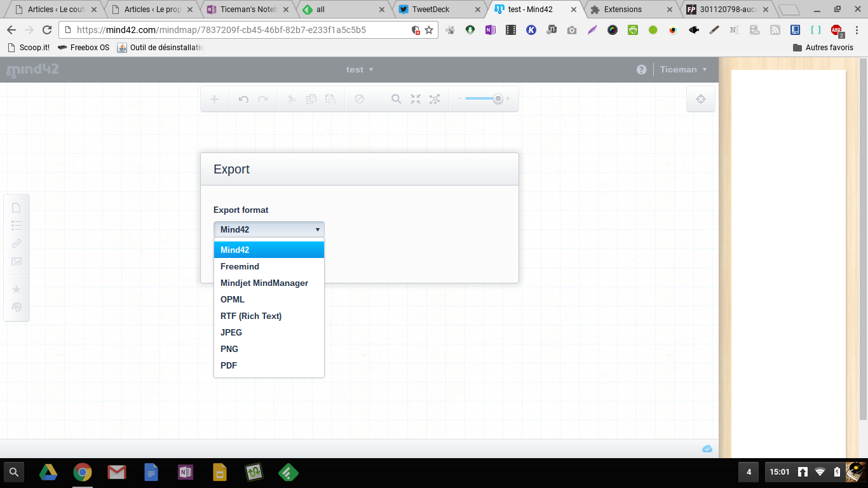Select Mind42 export option
Image resolution: width=868 pixels, height=488 pixels.
click(269, 250)
